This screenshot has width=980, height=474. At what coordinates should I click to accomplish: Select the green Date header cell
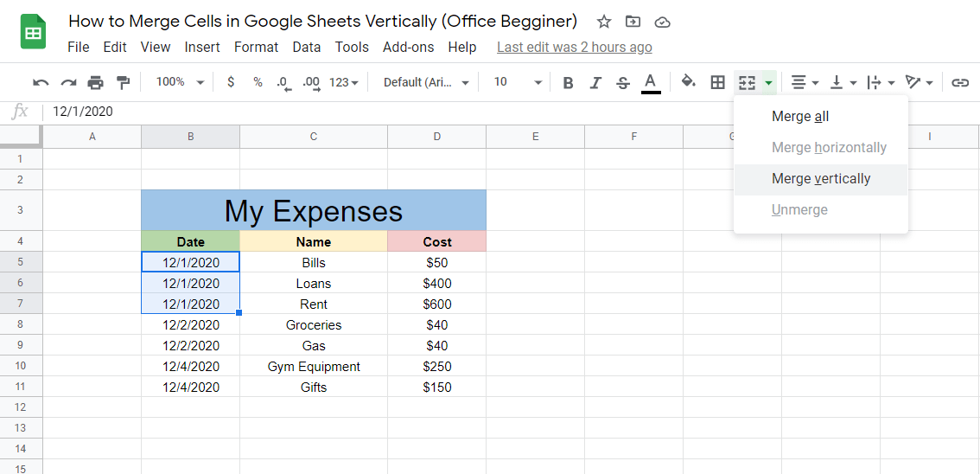(x=191, y=241)
